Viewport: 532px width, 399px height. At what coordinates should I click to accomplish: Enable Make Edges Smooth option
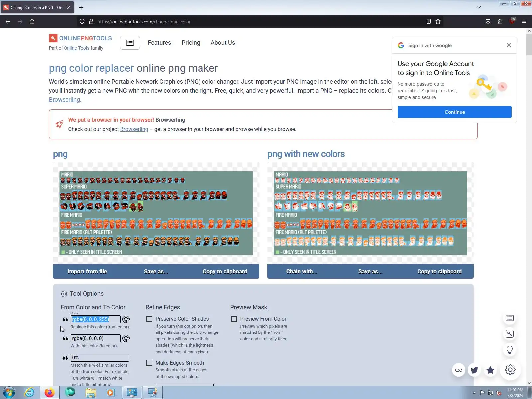[x=149, y=363]
